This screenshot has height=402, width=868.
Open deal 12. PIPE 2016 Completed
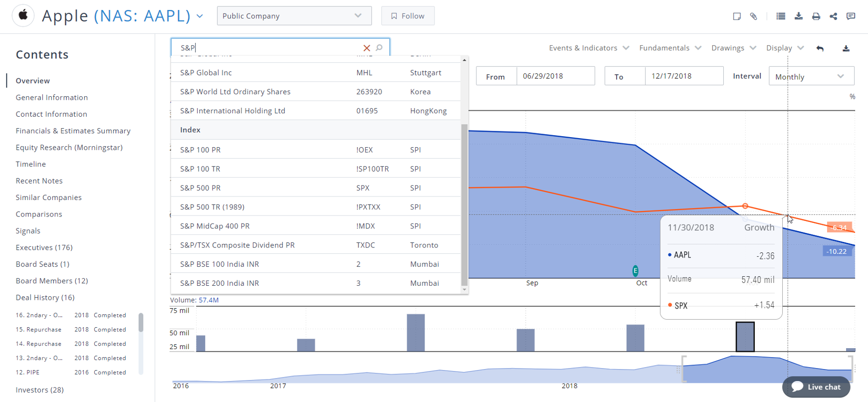click(x=71, y=373)
